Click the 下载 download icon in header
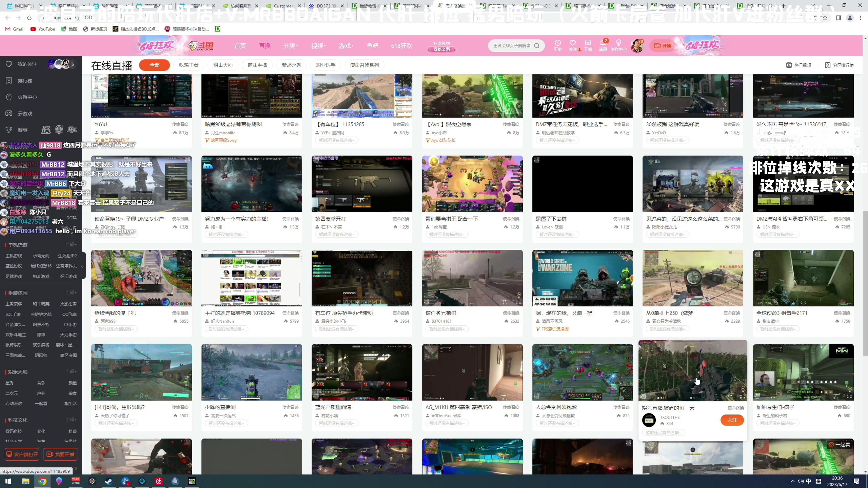Viewport: 868px width, 488px height. (x=588, y=45)
